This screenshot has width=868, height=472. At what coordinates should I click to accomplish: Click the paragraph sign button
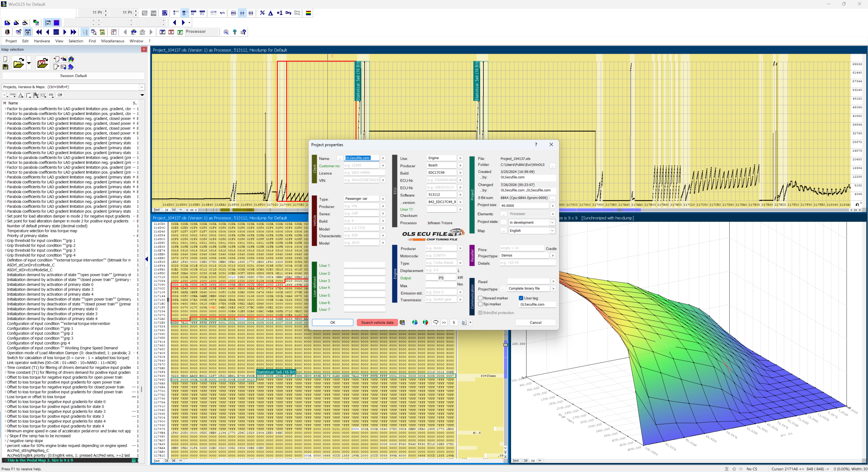coord(454,322)
